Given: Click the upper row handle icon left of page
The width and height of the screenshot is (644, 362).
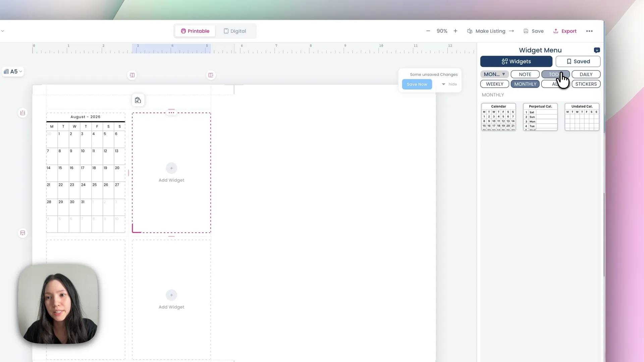Looking at the screenshot, I should coord(22,113).
